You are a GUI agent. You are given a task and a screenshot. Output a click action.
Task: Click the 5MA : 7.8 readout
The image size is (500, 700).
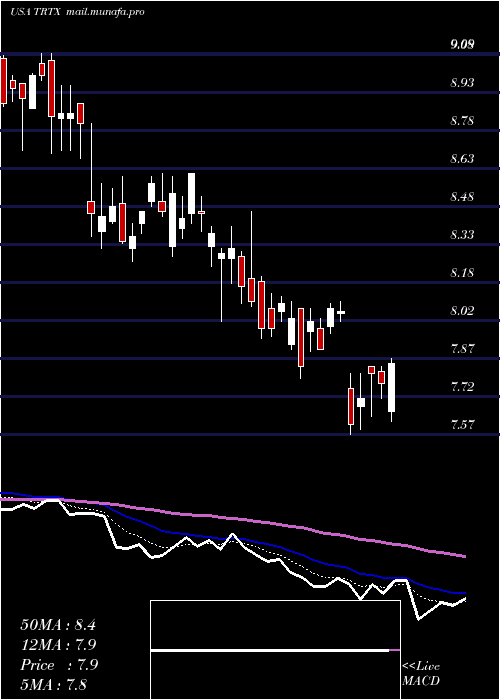(54, 684)
